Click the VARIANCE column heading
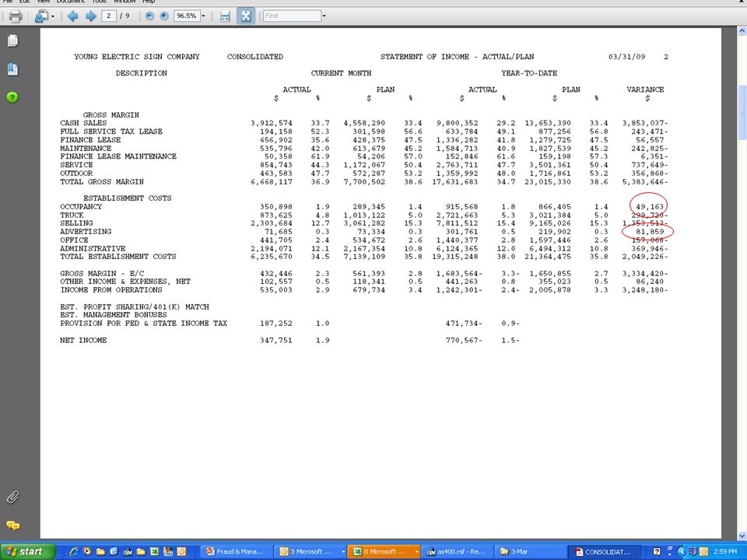 645,89
